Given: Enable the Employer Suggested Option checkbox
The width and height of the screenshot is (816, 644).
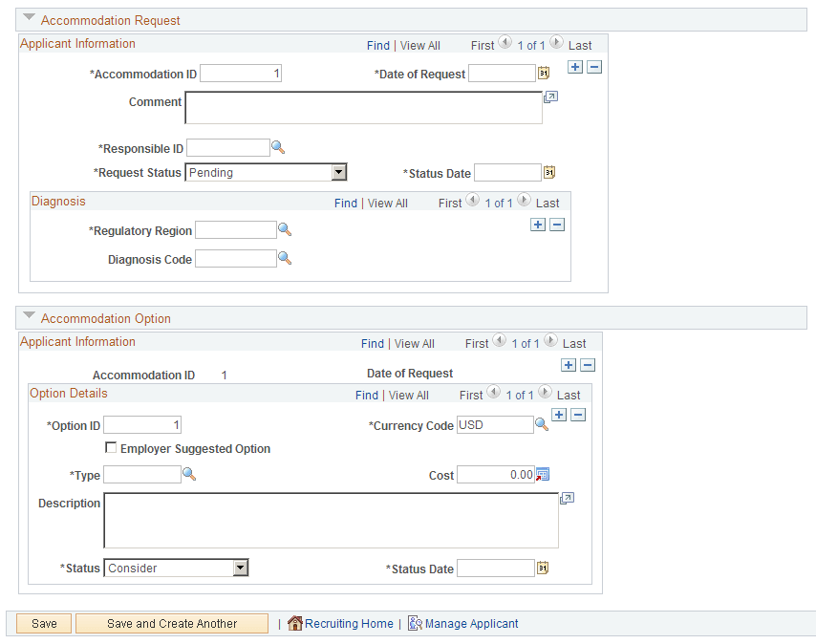Looking at the screenshot, I should tap(111, 448).
